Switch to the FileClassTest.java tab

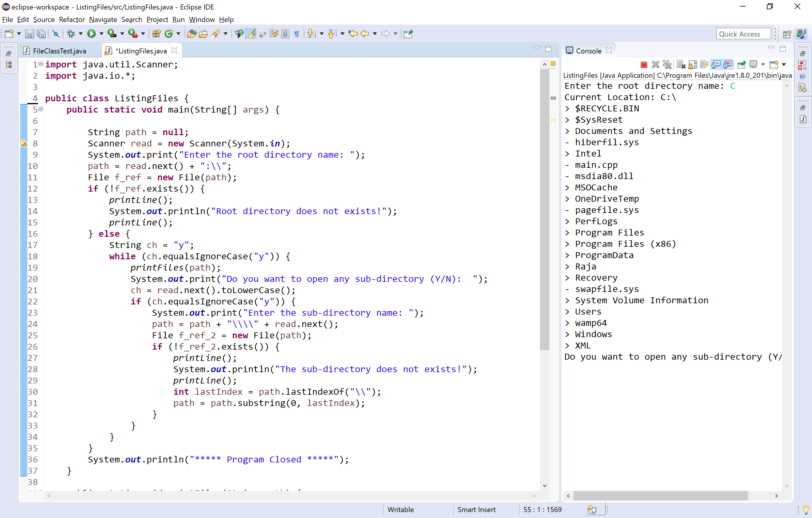59,50
